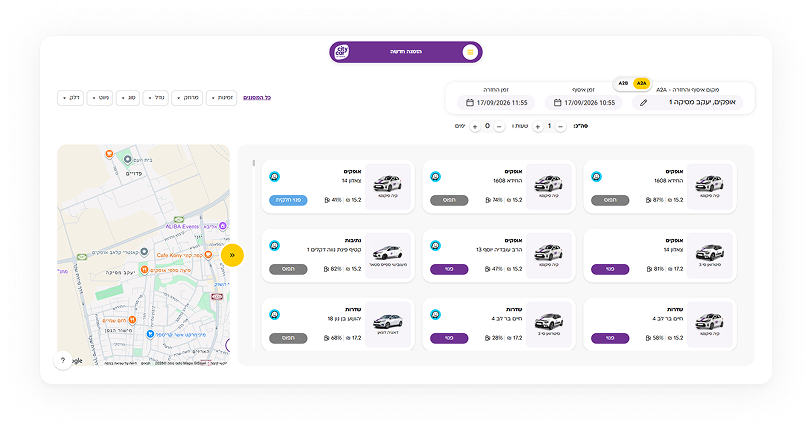Collapse map with the yellow double-arrow button
Screen dimensions: 812x428
point(232,255)
